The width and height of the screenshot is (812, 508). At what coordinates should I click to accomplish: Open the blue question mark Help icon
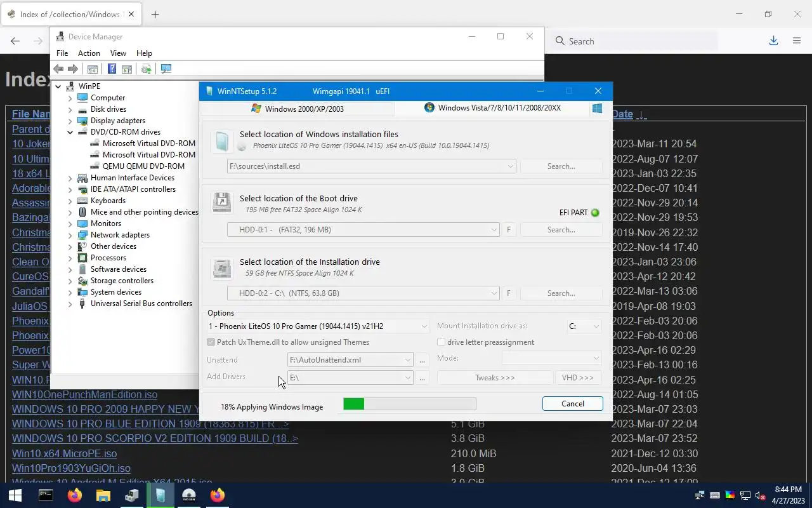(112, 69)
